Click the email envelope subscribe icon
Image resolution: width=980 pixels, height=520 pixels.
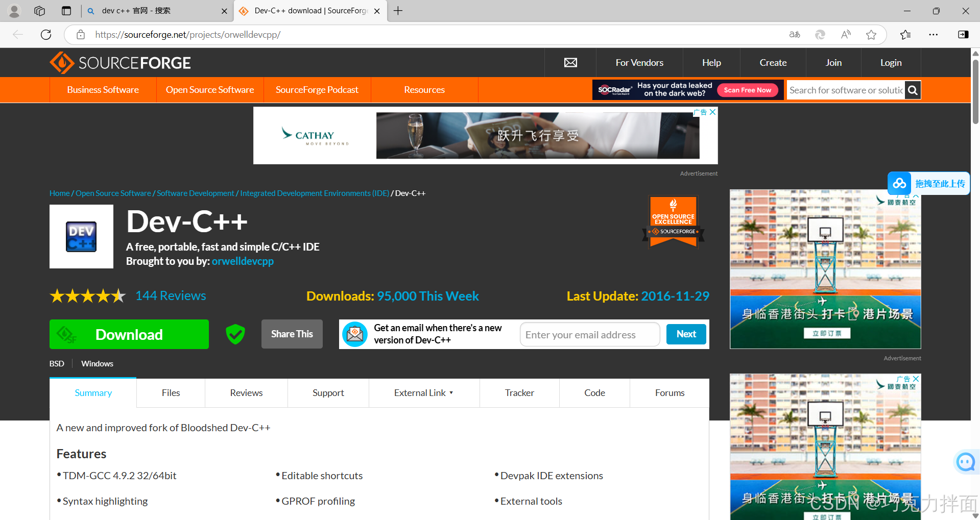pos(355,334)
